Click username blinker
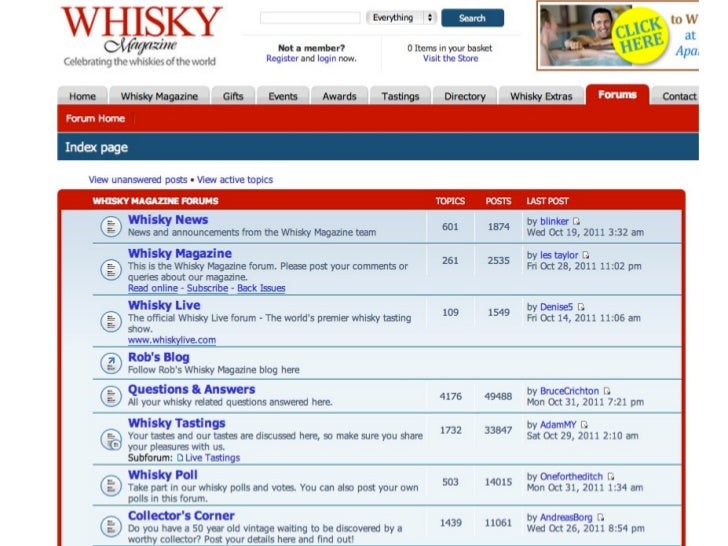This screenshot has width=728, height=546. [554, 221]
